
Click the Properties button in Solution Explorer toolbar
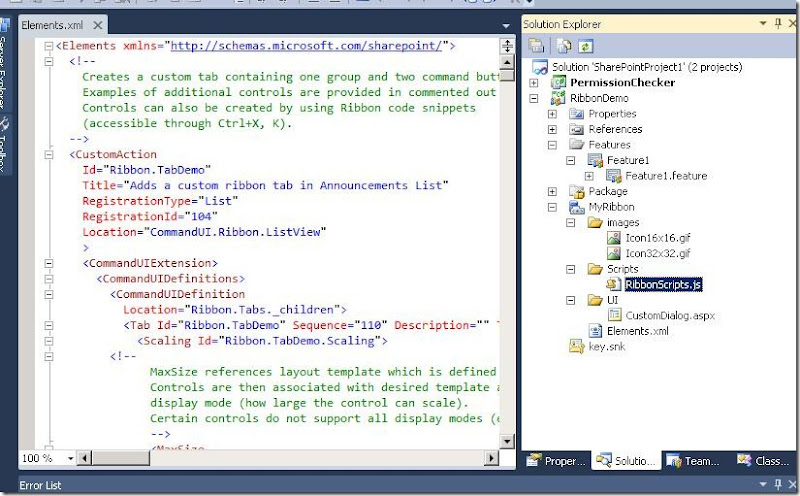click(x=536, y=45)
